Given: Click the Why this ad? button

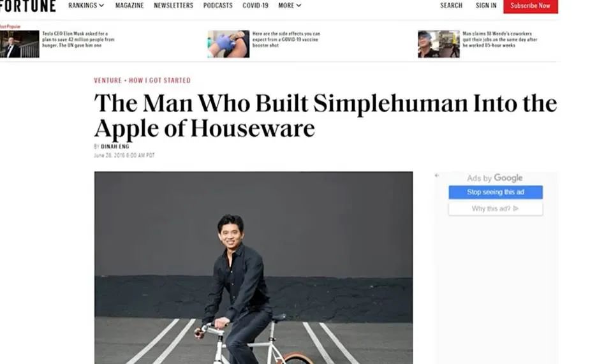Looking at the screenshot, I should click(496, 208).
